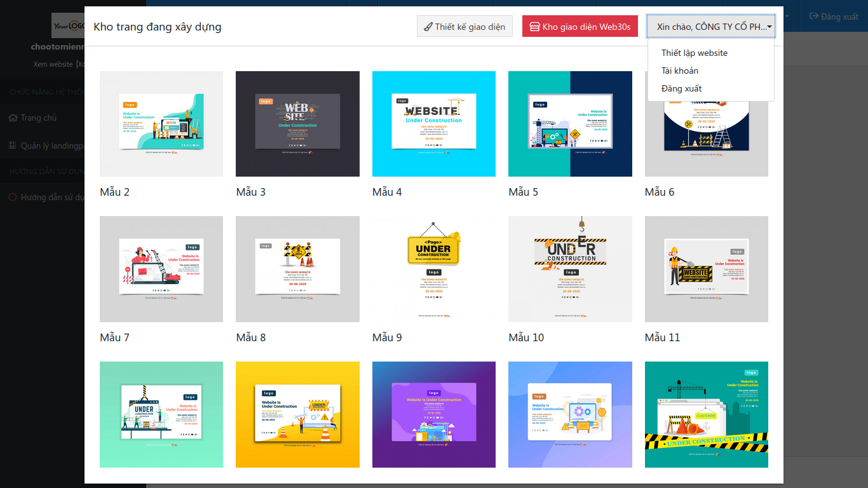This screenshot has width=868, height=488.
Task: Select the light blue gradient template
Action: pyautogui.click(x=570, y=414)
